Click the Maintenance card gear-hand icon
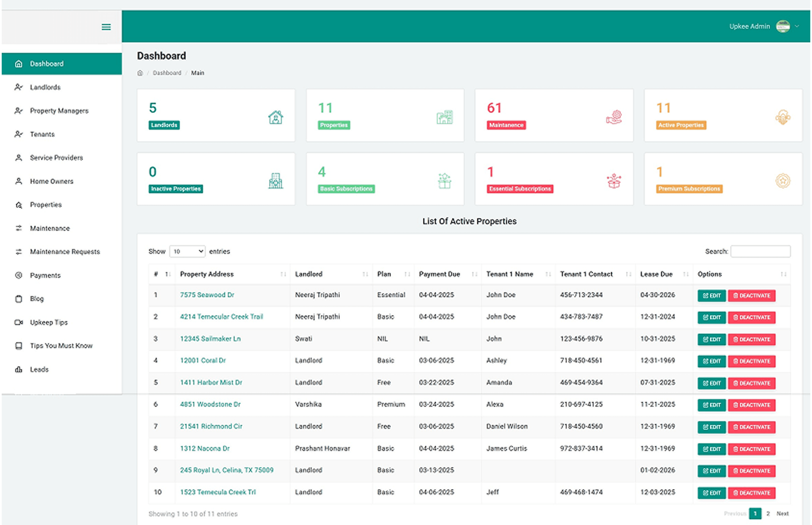 coord(614,117)
